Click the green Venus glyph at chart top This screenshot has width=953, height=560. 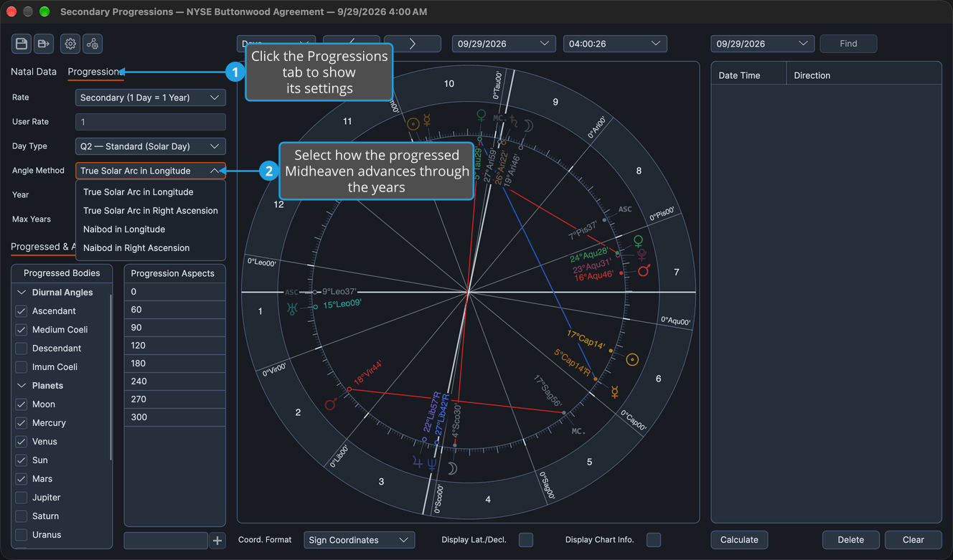coord(482,115)
